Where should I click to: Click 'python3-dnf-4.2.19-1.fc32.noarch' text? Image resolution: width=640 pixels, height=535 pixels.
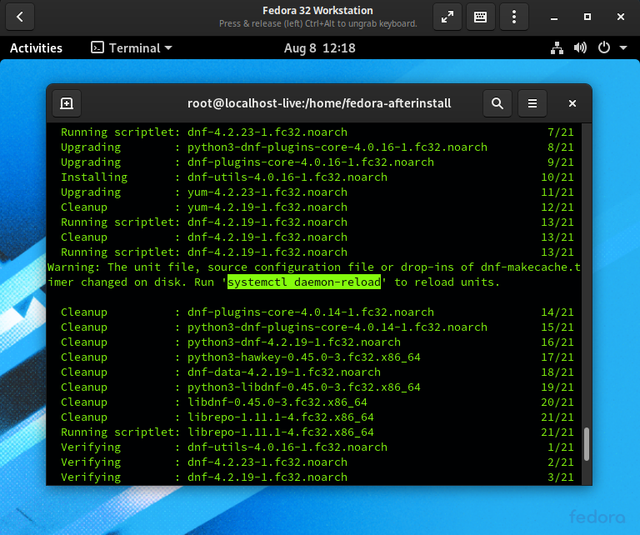[x=294, y=342]
